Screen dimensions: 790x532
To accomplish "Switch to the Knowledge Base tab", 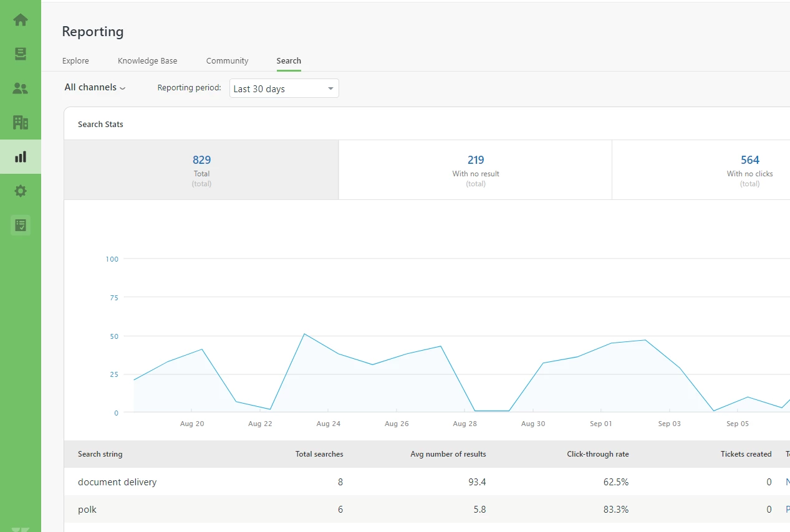I will [x=148, y=61].
